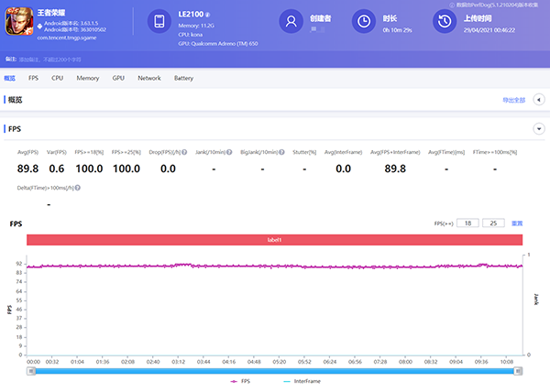Collapse the overview panel side arrow
Viewport: 550px width, 392px height.
(x=538, y=100)
